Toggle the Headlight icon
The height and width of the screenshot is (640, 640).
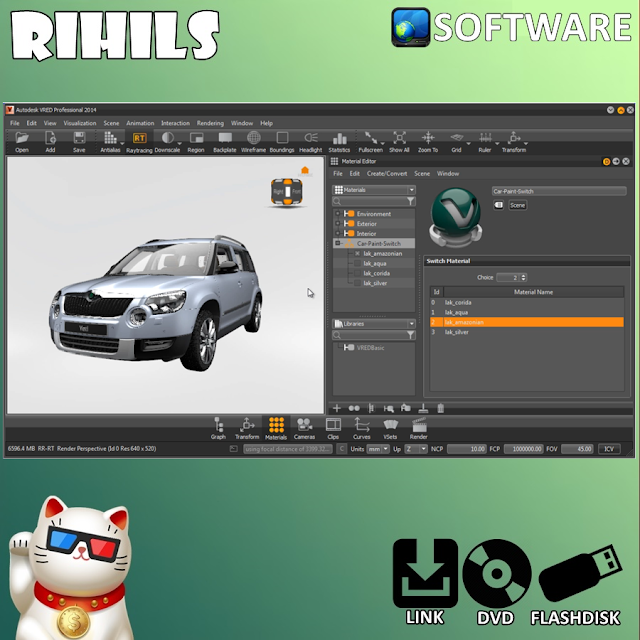pyautogui.click(x=311, y=138)
